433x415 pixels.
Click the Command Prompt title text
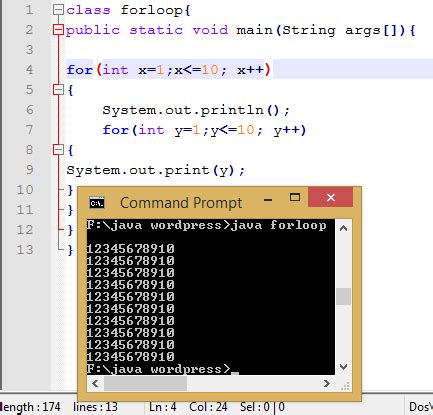181,203
